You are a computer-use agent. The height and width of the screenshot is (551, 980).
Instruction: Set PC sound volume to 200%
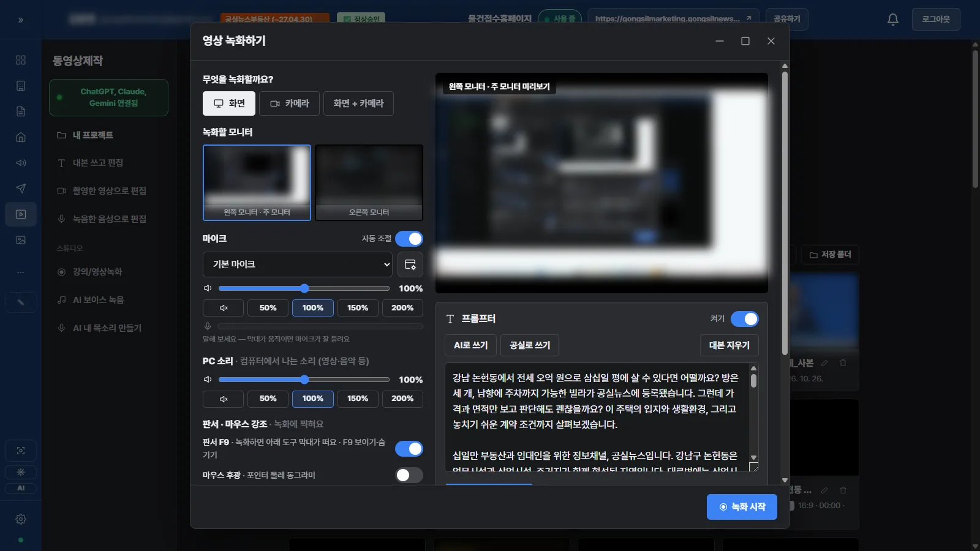[402, 399]
